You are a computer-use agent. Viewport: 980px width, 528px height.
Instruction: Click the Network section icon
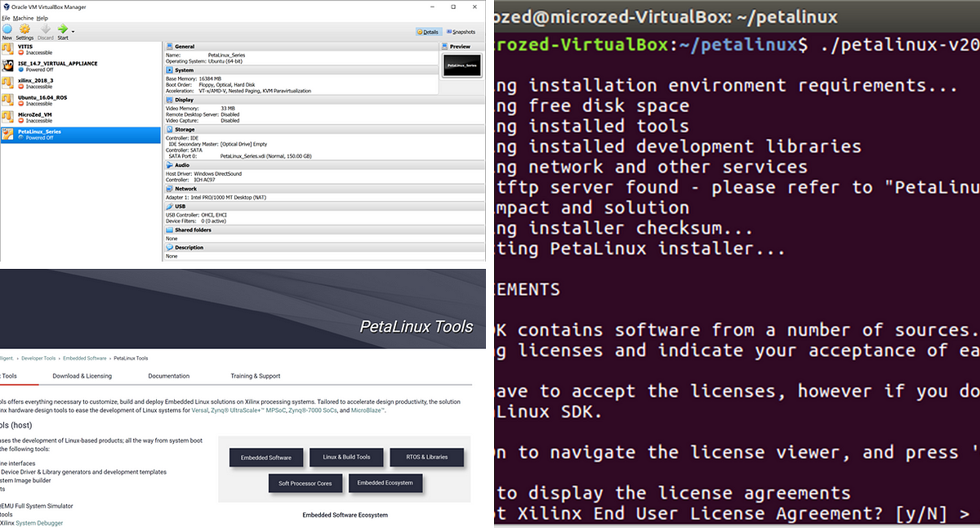pos(169,188)
